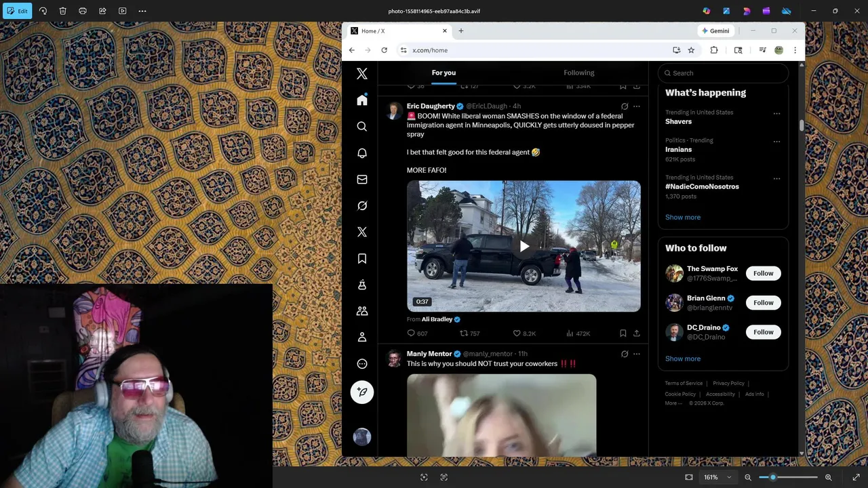Open more options on Manly Mentor post

(x=637, y=354)
